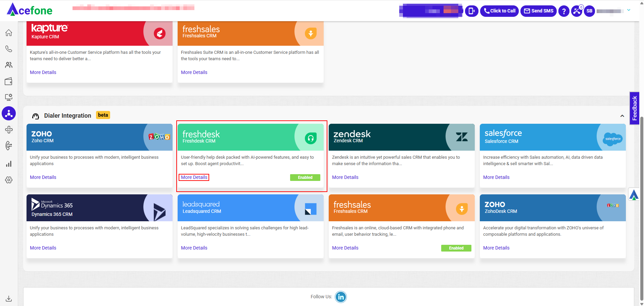Click the Send SMS button
This screenshot has height=306, width=644.
pyautogui.click(x=539, y=11)
